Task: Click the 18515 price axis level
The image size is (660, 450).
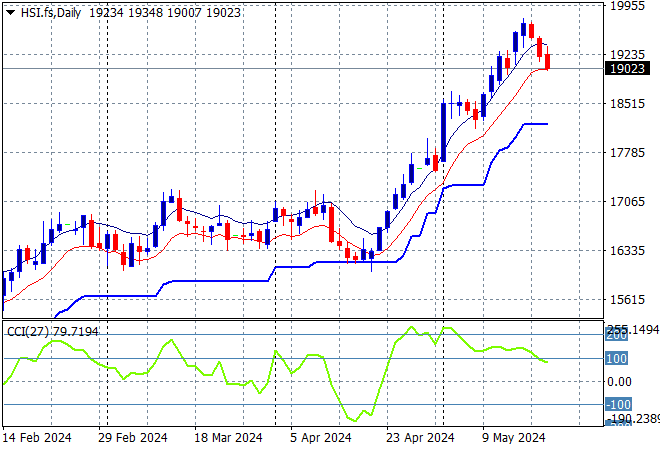Action: [x=628, y=104]
